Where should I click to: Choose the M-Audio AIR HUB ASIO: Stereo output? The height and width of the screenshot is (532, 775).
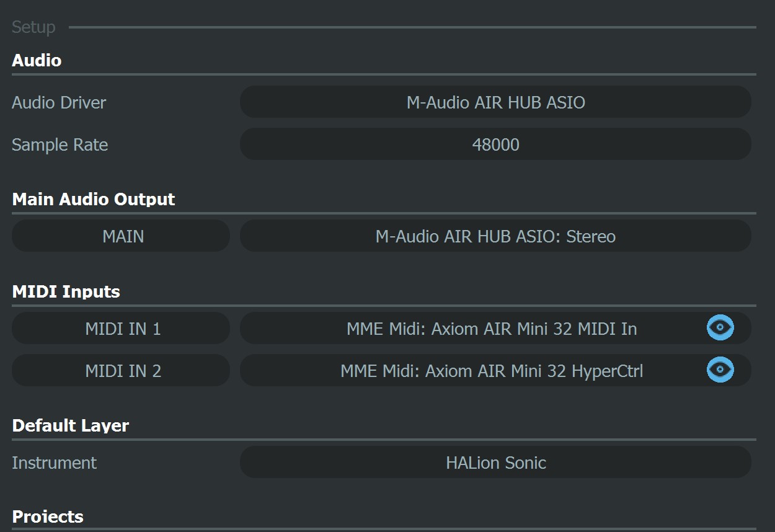[495, 236]
